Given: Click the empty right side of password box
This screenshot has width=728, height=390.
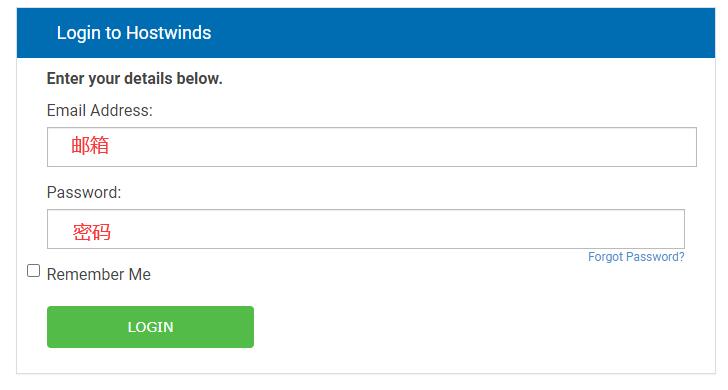Looking at the screenshot, I should click(x=511, y=229).
